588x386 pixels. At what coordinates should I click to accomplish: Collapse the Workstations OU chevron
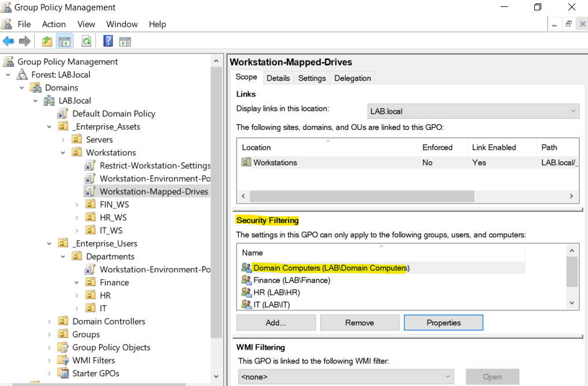[x=63, y=153]
